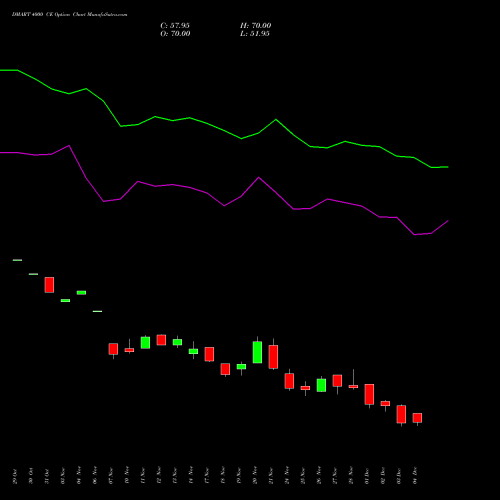500x500 pixels.
Task: Click the 29 Oct date axis label
Action: click(15, 476)
